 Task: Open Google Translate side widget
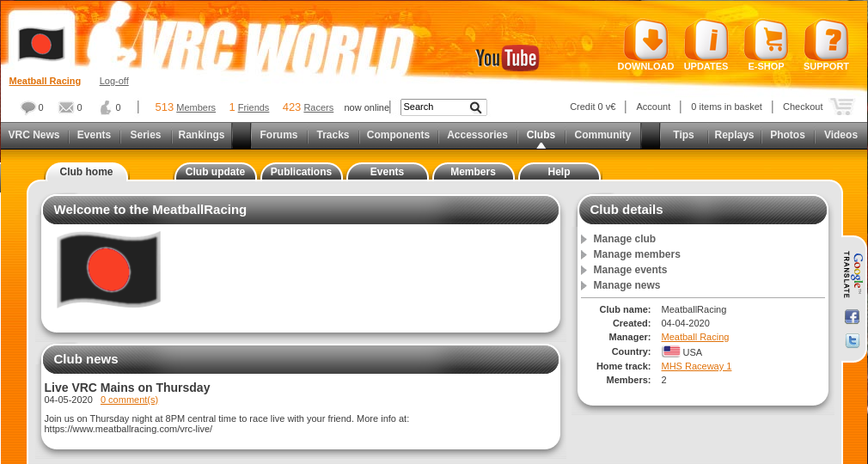[x=853, y=275]
